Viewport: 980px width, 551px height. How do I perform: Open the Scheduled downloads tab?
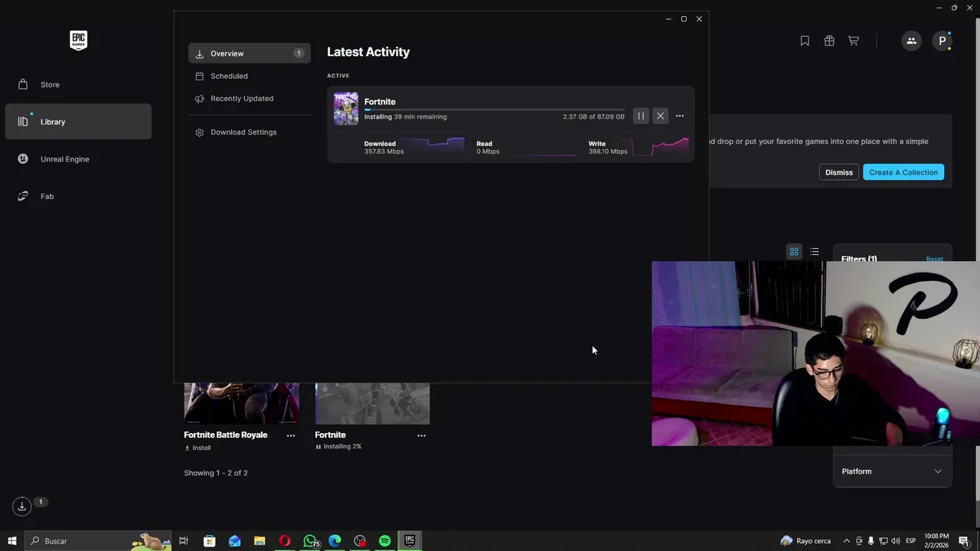pyautogui.click(x=249, y=76)
